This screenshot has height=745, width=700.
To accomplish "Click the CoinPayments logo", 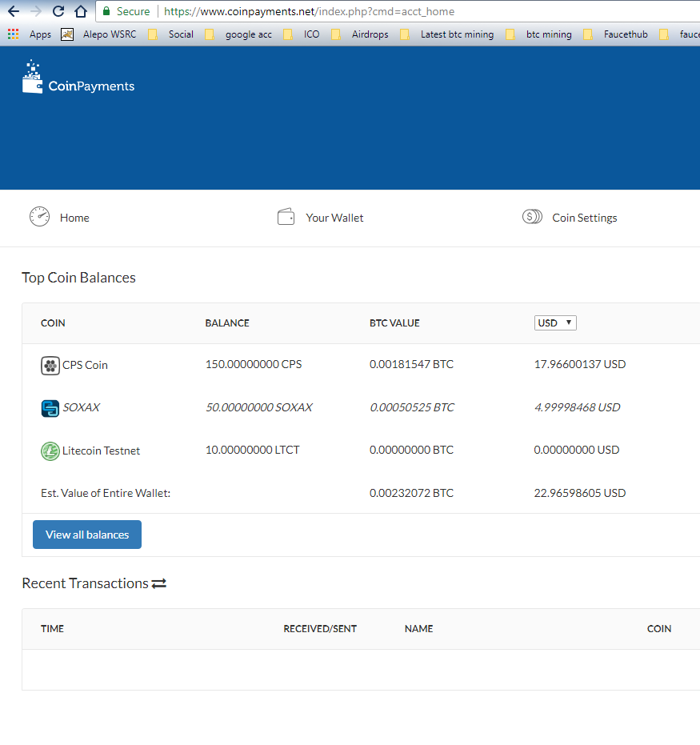I will tap(79, 77).
